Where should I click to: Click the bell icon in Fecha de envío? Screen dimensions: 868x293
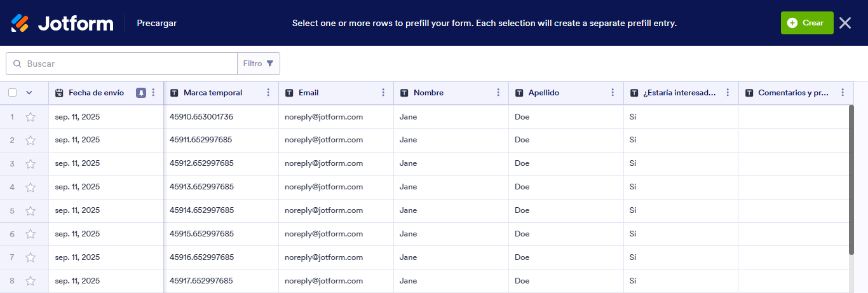(141, 93)
